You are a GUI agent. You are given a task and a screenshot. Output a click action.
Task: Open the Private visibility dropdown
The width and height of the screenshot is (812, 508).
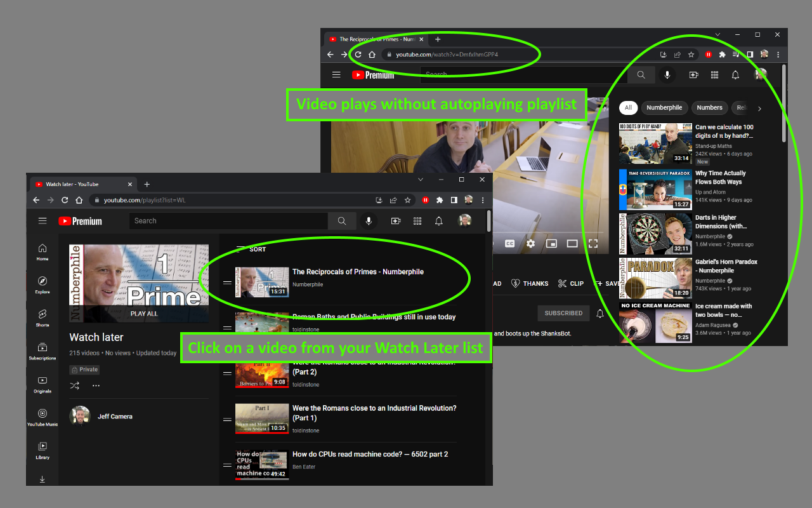(x=85, y=370)
